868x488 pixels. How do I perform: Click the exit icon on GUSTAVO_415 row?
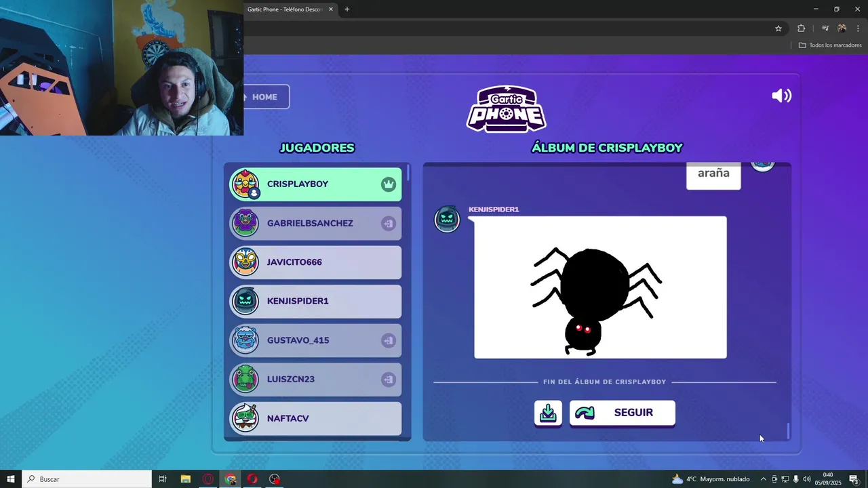[x=388, y=340]
